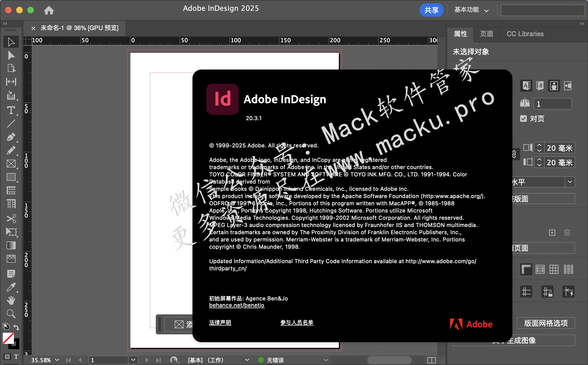Click the 共享 share button
The width and height of the screenshot is (588, 365).
(431, 10)
